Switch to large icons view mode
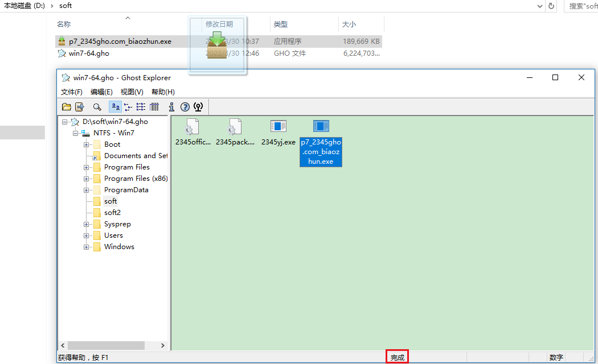The height and width of the screenshot is (364, 598). click(x=115, y=106)
